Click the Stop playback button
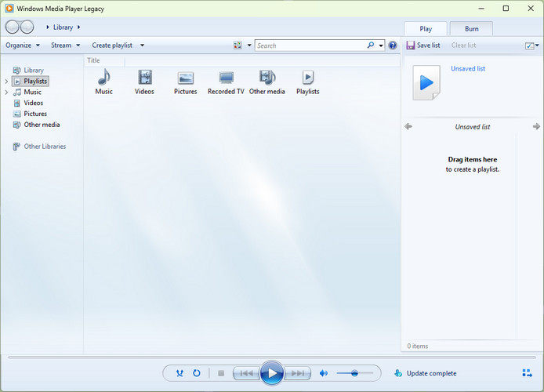 (221, 373)
